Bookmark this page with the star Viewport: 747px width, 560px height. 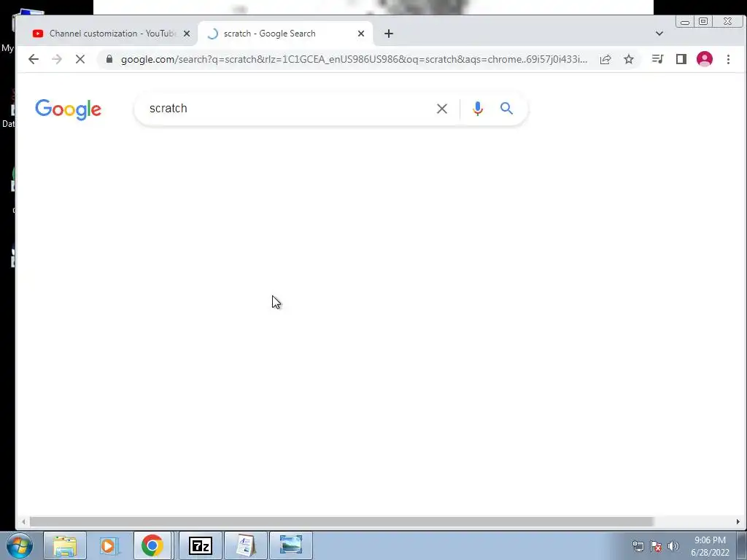[629, 59]
